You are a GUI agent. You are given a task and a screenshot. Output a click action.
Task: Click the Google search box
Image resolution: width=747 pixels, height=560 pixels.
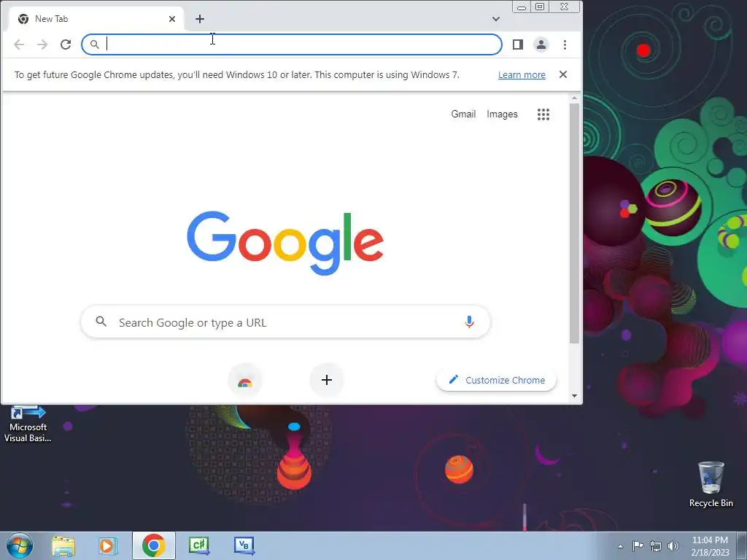click(x=286, y=322)
